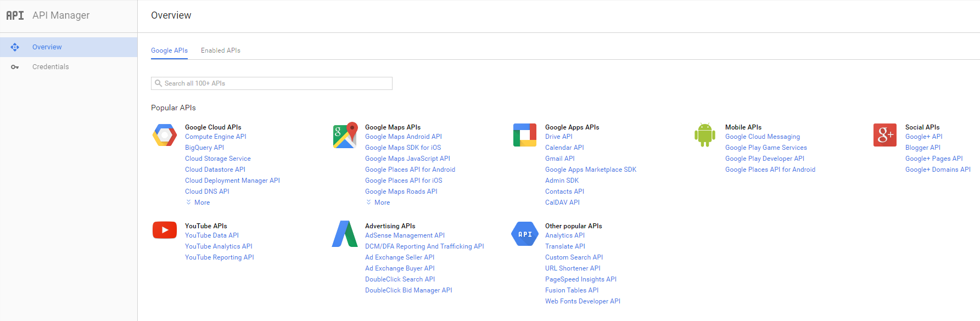Click the Google Apps APIs icon
The height and width of the screenshot is (321, 980).
click(525, 135)
